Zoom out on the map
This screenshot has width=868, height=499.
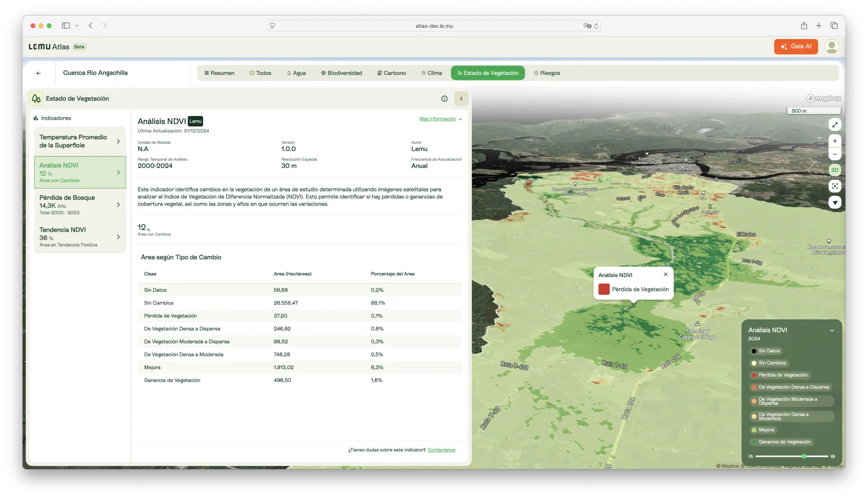click(x=835, y=154)
